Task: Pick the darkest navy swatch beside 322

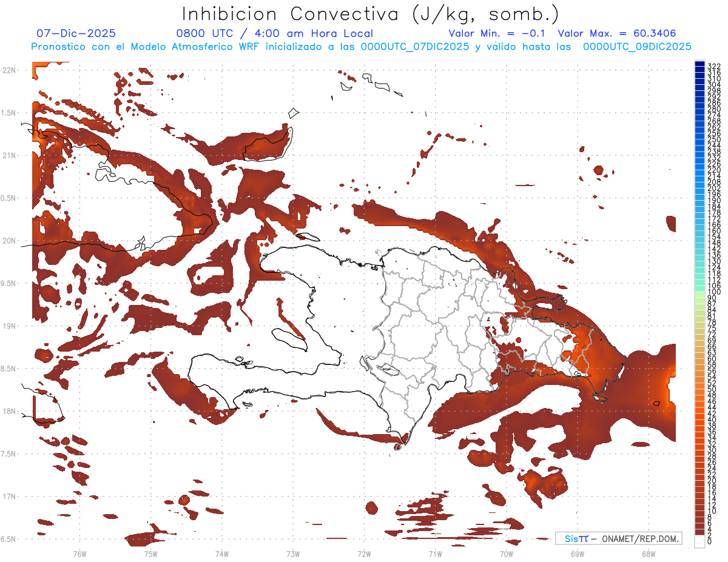Action: [x=699, y=64]
